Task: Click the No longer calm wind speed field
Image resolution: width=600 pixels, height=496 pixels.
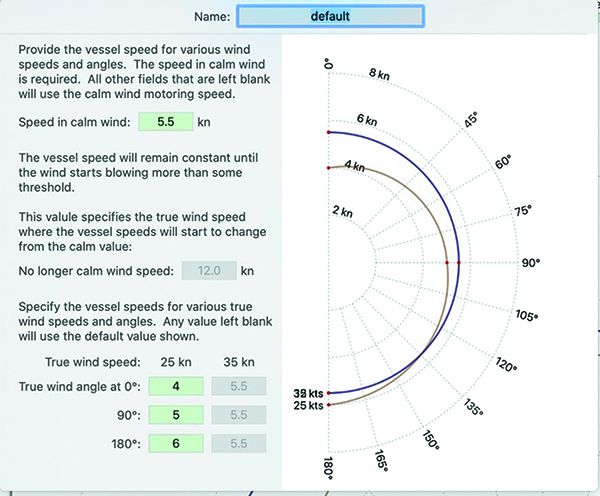Action: [x=207, y=270]
